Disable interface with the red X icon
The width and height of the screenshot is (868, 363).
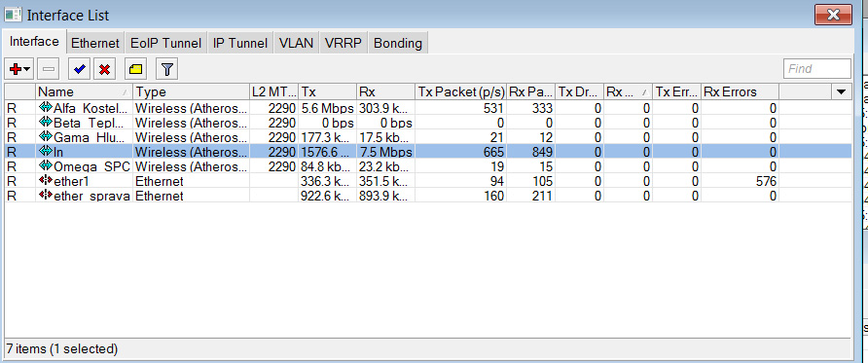(x=104, y=69)
